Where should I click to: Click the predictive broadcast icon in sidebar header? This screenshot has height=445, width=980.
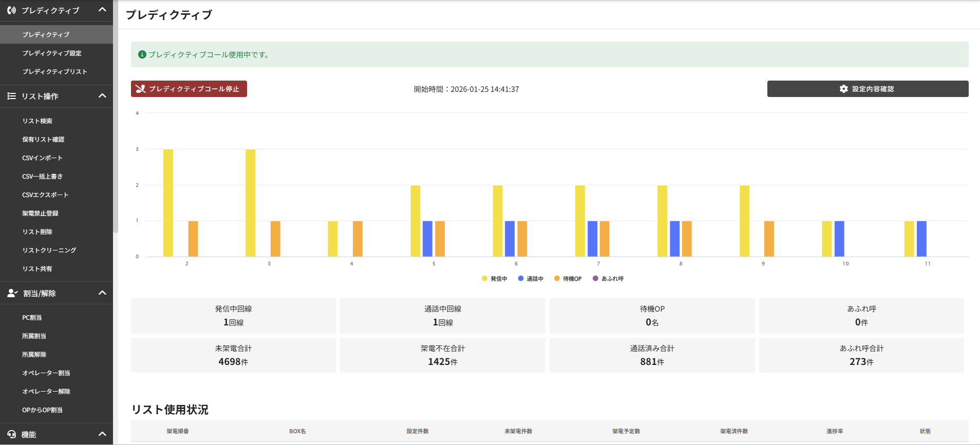11,10
